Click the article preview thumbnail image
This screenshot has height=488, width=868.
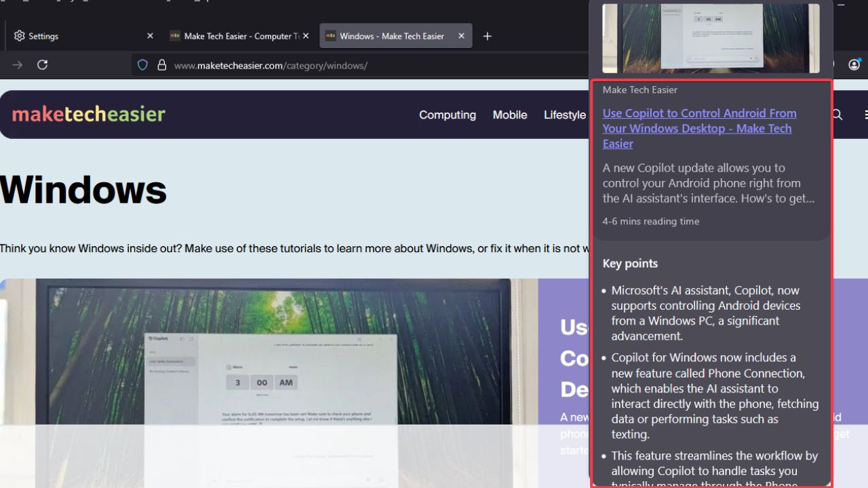point(710,38)
